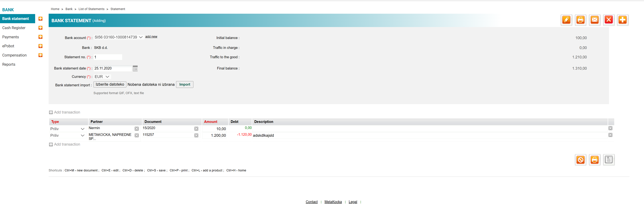The height and width of the screenshot is (204, 644).
Task: Add new Cash Register via plus icon
Action: click(x=40, y=28)
